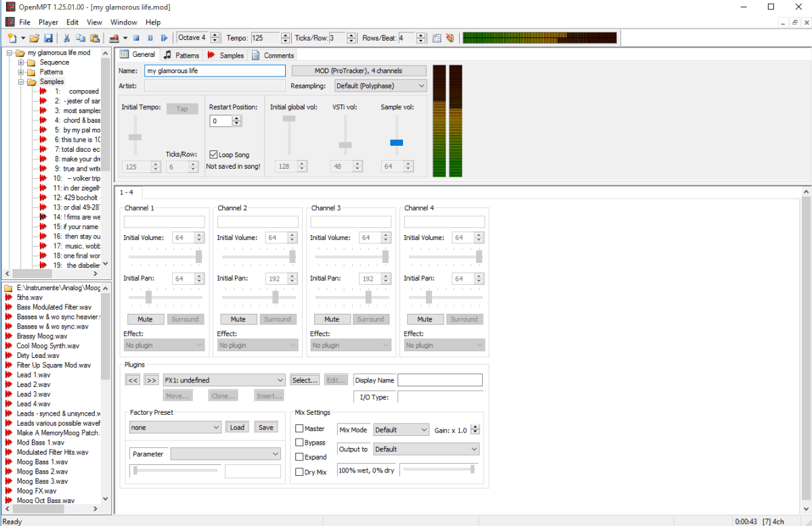Mute Channel 2
Image resolution: width=812 pixels, height=526 pixels.
tap(238, 319)
